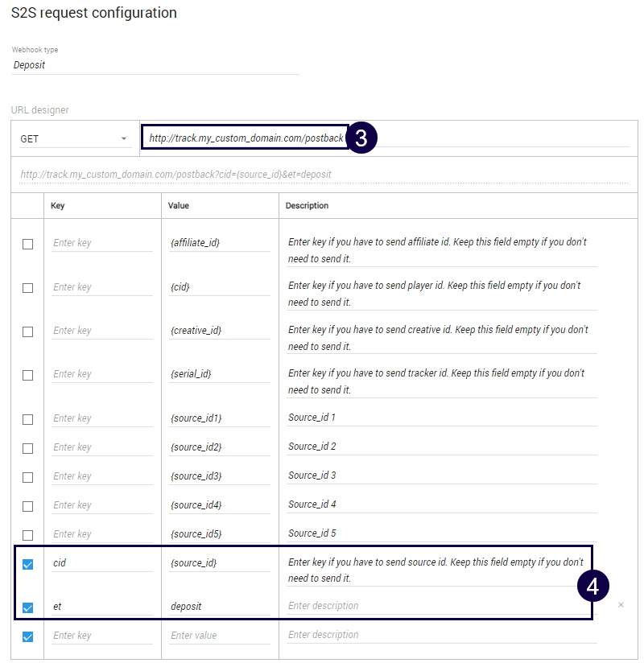The image size is (644, 667).
Task: Enable the {cid} parameter checkbox
Action: pyautogui.click(x=27, y=287)
